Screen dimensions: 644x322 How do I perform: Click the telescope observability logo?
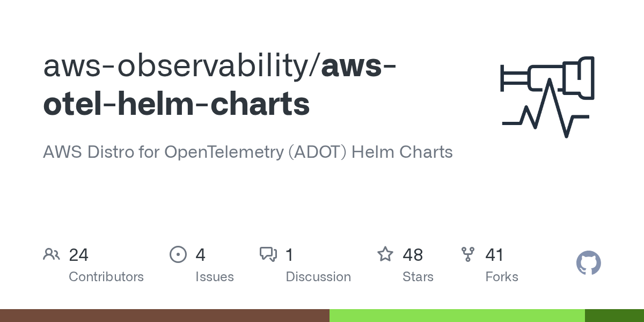point(547,78)
